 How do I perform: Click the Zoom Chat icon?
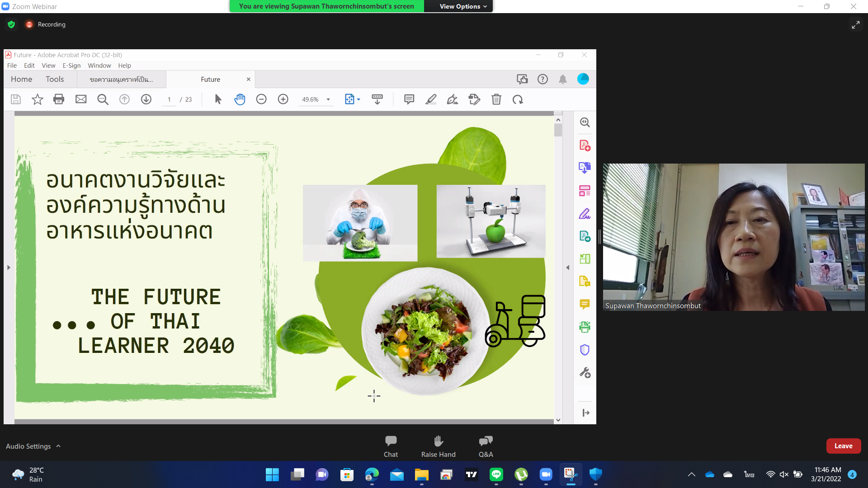click(391, 441)
